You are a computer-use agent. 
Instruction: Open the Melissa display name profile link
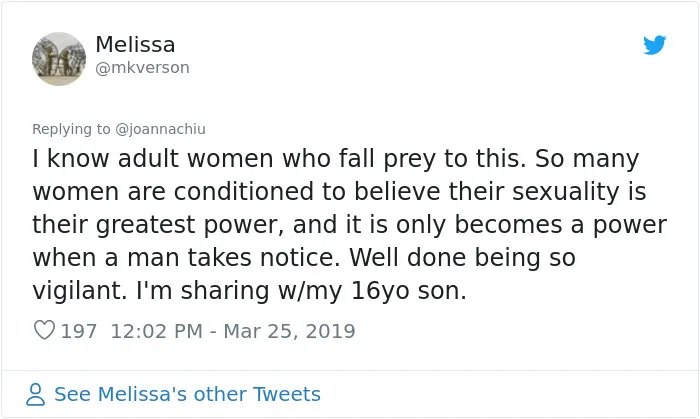click(135, 44)
